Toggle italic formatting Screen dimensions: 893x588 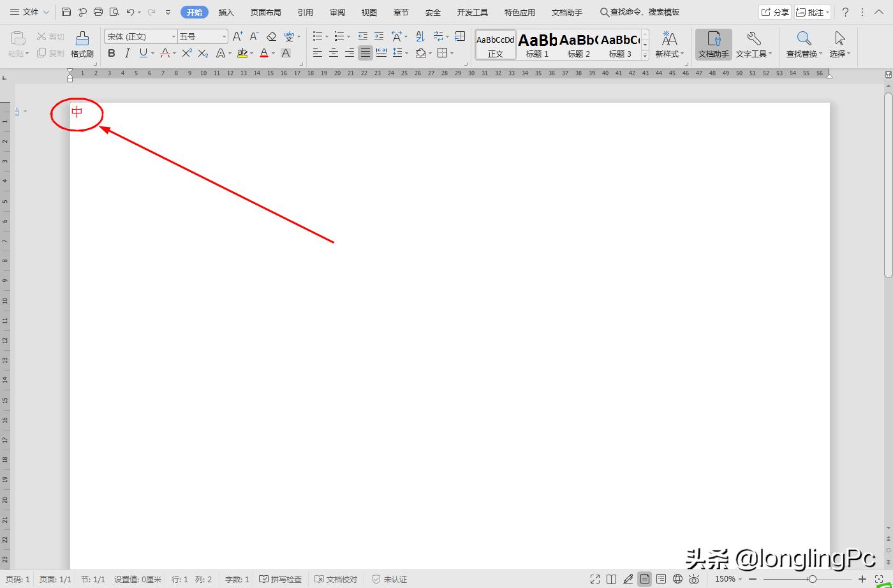coord(127,54)
